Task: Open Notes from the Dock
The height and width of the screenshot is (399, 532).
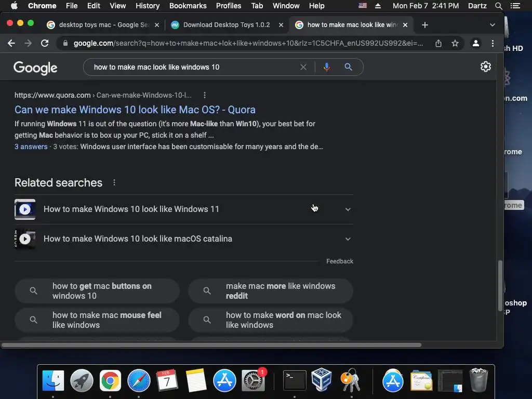Action: (x=196, y=381)
